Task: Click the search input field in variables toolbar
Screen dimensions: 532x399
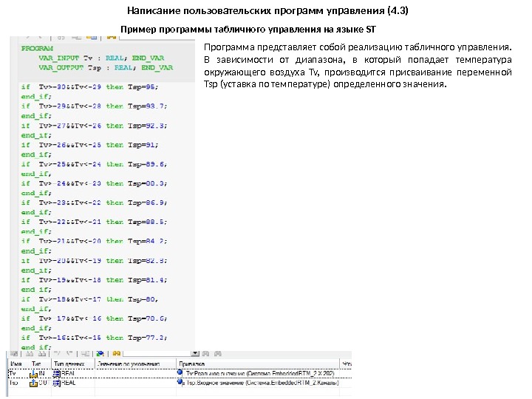Action: tap(157, 353)
